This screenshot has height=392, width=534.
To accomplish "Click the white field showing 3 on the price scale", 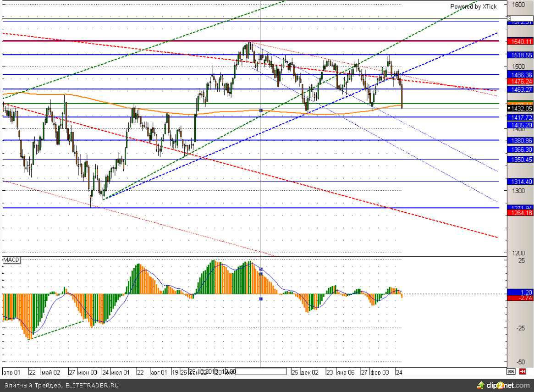I will 519,18.
